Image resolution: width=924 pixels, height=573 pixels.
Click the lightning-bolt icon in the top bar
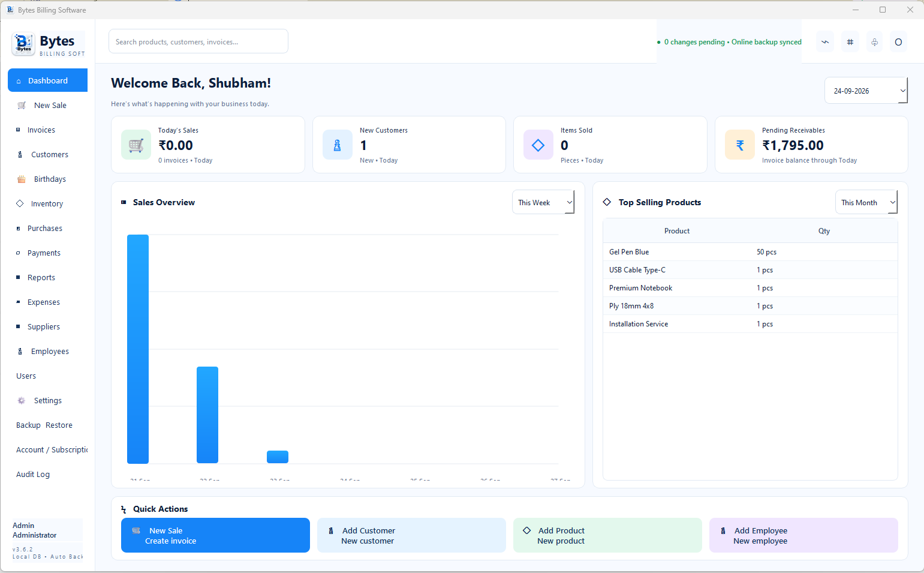coord(825,42)
